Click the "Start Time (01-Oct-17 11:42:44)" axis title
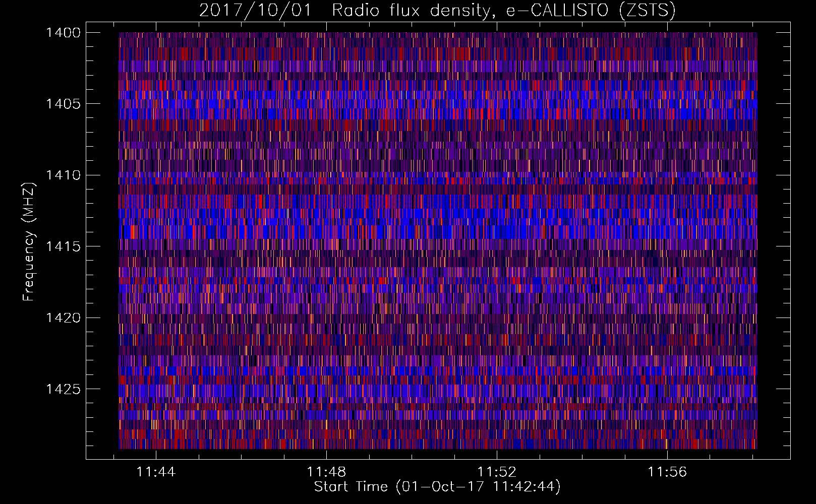The image size is (816, 504). click(x=437, y=487)
